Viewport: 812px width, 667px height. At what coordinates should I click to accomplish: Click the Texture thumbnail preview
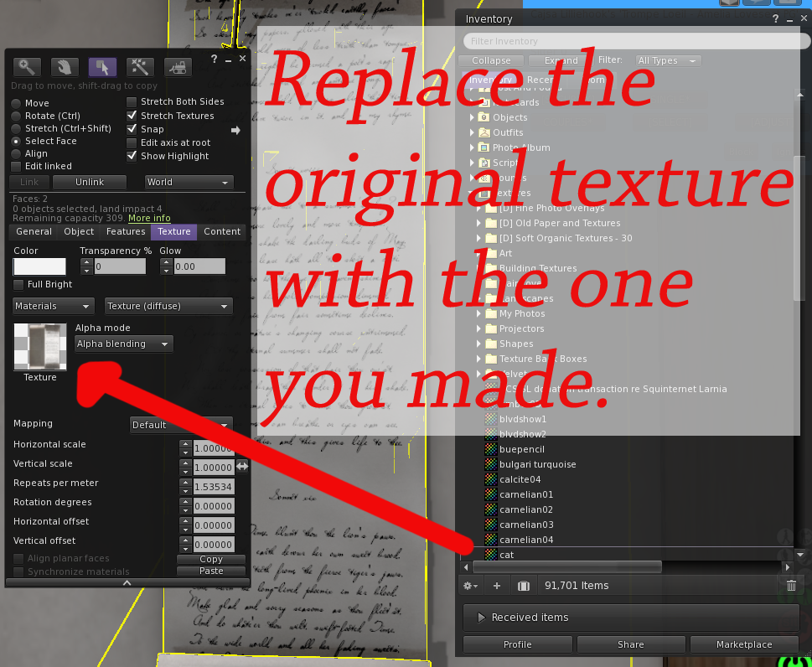40,347
